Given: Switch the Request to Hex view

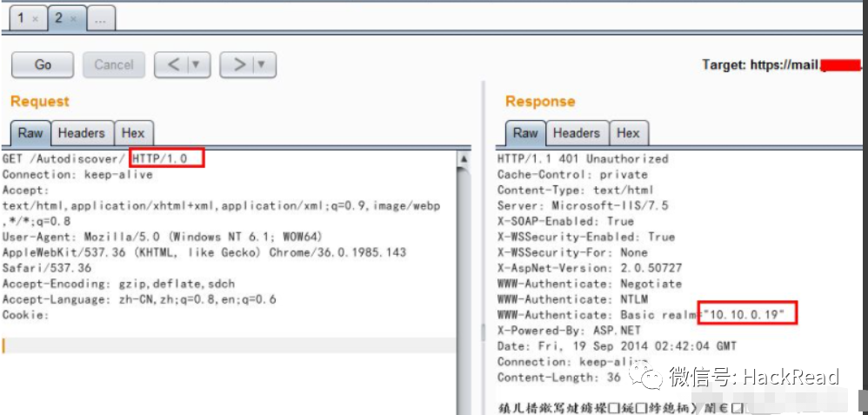Looking at the screenshot, I should pos(133,133).
